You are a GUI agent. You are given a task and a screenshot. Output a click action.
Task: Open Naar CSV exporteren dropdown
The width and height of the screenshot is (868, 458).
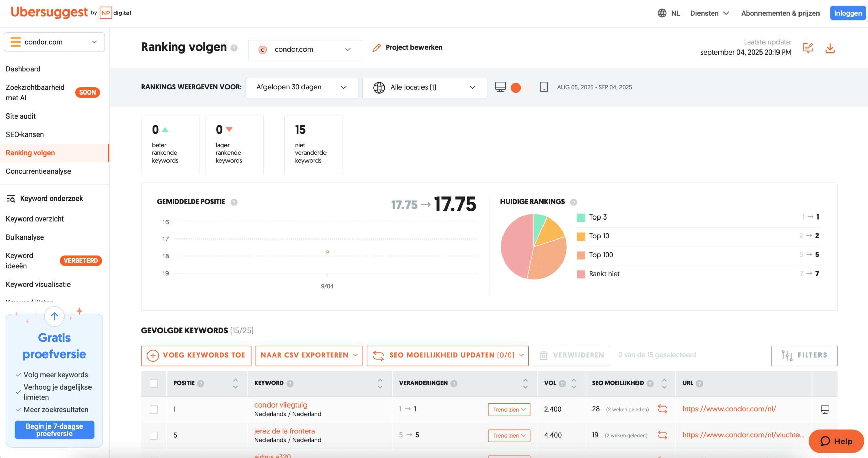[x=309, y=355]
